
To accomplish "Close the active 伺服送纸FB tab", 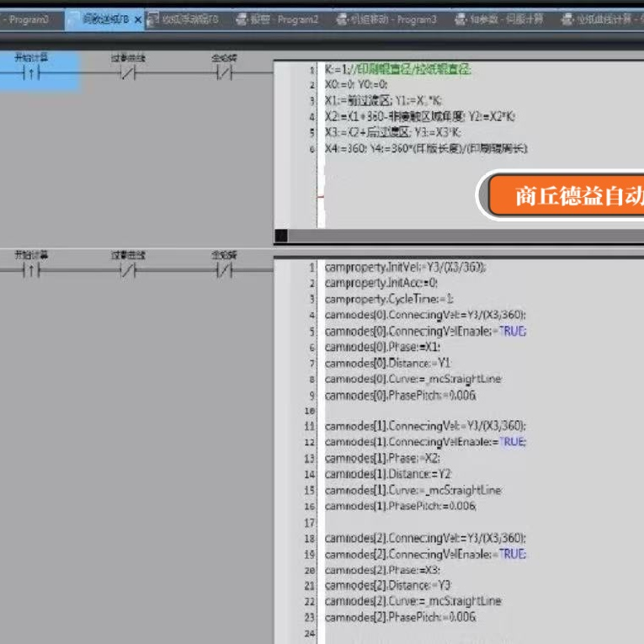I will [x=138, y=19].
